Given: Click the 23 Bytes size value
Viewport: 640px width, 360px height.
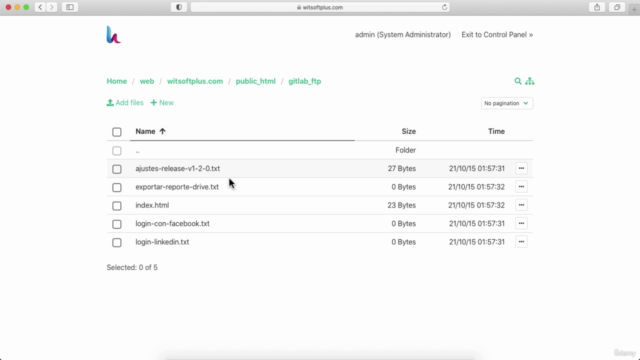Looking at the screenshot, I should 402,205.
